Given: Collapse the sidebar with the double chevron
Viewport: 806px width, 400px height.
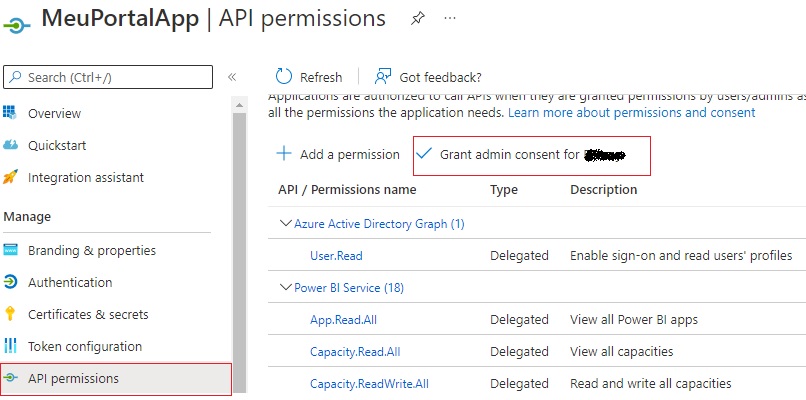Looking at the screenshot, I should (232, 77).
